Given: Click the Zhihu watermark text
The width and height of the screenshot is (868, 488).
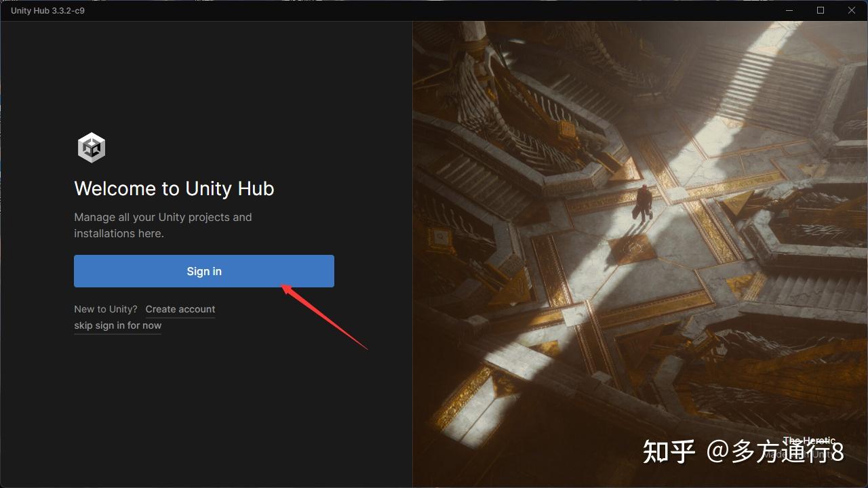Looking at the screenshot, I should click(741, 452).
